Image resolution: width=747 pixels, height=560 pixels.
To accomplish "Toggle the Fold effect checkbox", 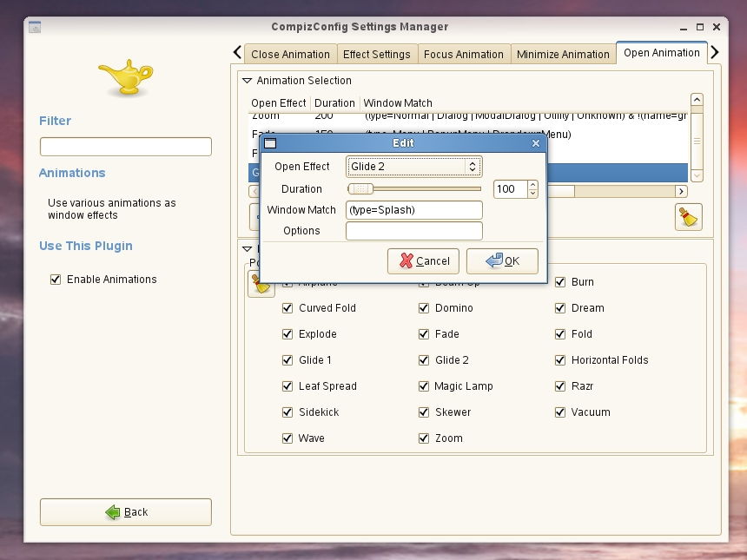I will pyautogui.click(x=559, y=334).
